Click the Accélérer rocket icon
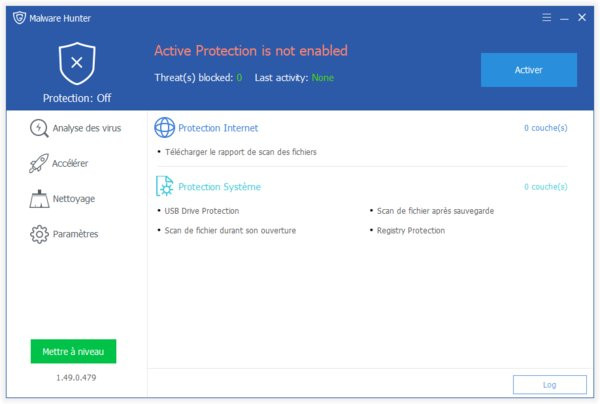 point(39,163)
